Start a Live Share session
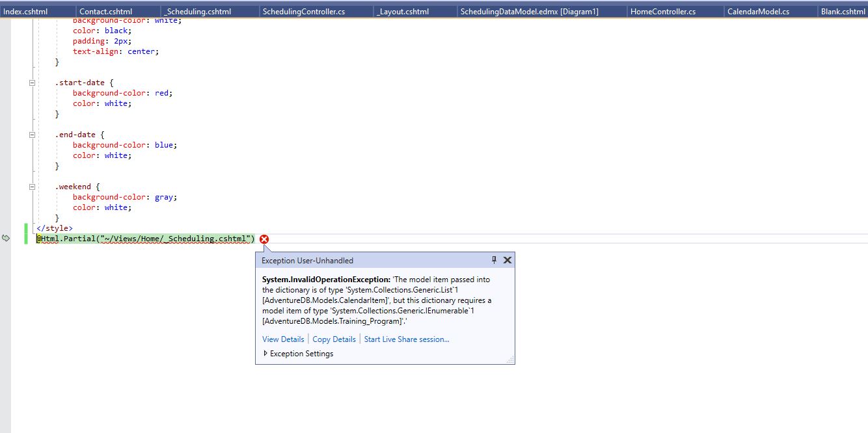Screen dimensions: 868x433 click(x=406, y=339)
